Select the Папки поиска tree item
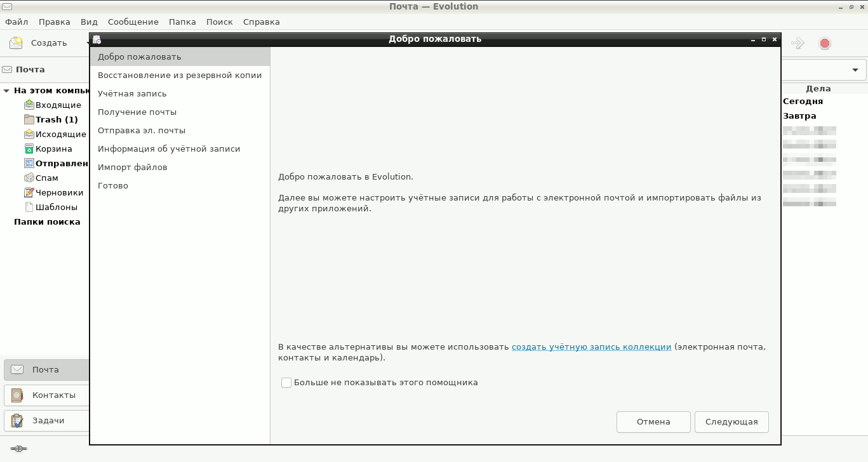Screen dimensions: 868x462 (47, 222)
